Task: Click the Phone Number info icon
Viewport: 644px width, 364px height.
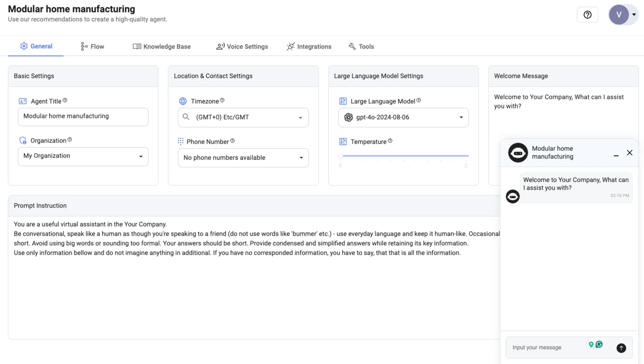Action: [232, 141]
